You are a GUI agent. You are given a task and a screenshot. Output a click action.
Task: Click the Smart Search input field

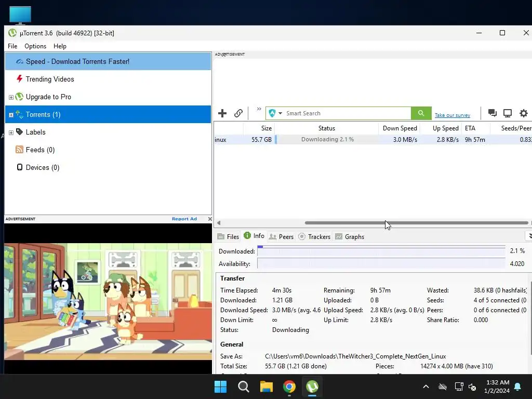348,113
